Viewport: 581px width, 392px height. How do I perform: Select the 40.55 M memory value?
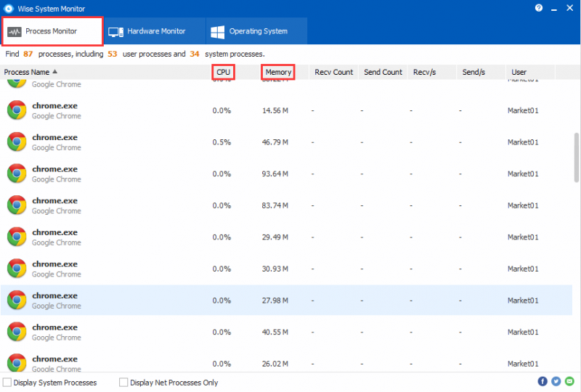[x=275, y=332]
